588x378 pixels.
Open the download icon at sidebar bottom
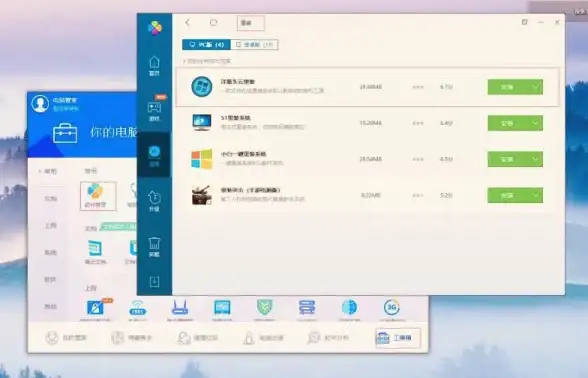[154, 282]
